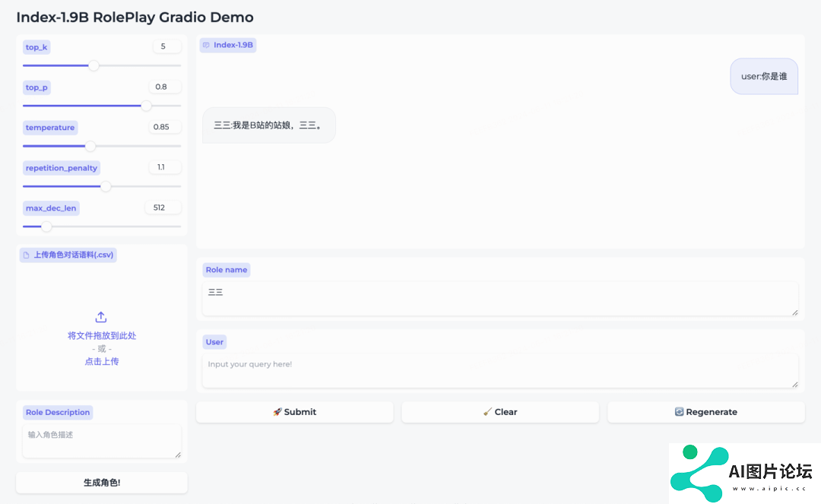Clear the conversation with the Clear button
821x504 pixels.
[500, 412]
